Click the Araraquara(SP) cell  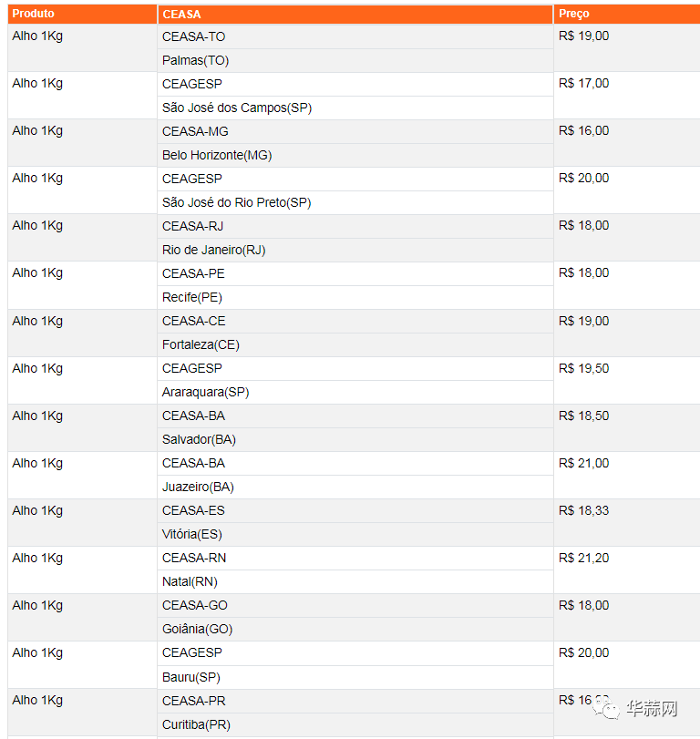click(355, 392)
